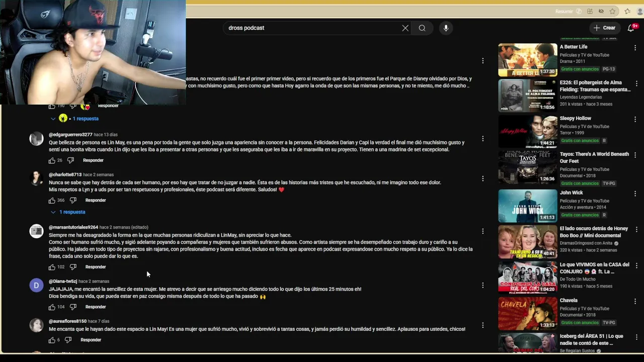Image resolution: width=644 pixels, height=362 pixels.
Task: Like the comment by @charlotte8713
Action: point(52,200)
